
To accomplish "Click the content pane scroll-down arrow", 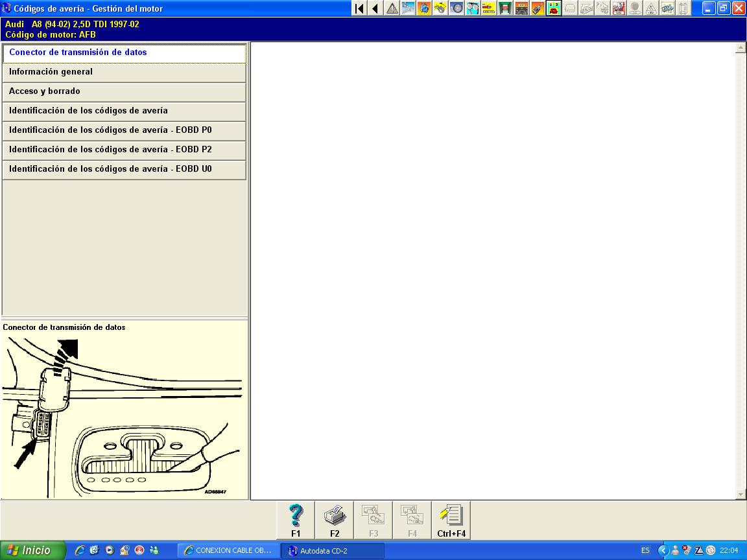I will (741, 495).
